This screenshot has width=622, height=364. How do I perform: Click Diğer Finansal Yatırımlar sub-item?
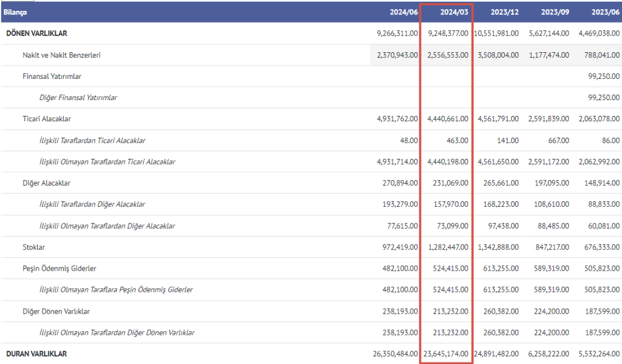[78, 98]
